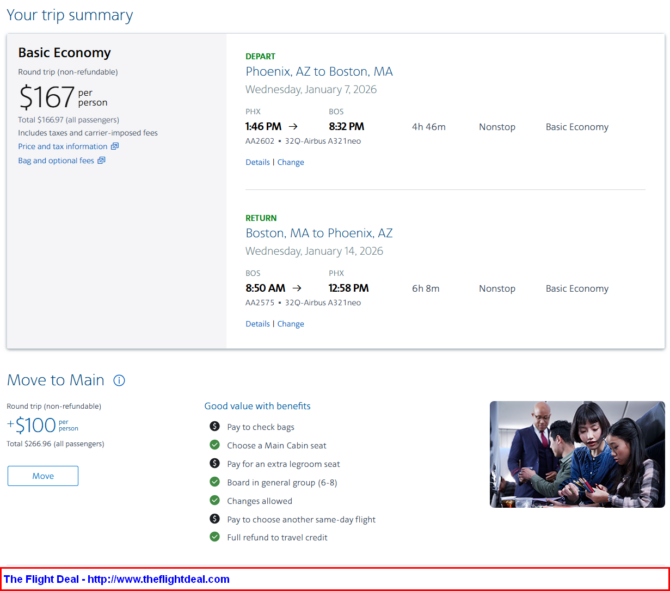Viewport: 670px width, 591px height.
Task: Click green checkmark beside Choose a Main Cabin seat
Action: [x=214, y=445]
